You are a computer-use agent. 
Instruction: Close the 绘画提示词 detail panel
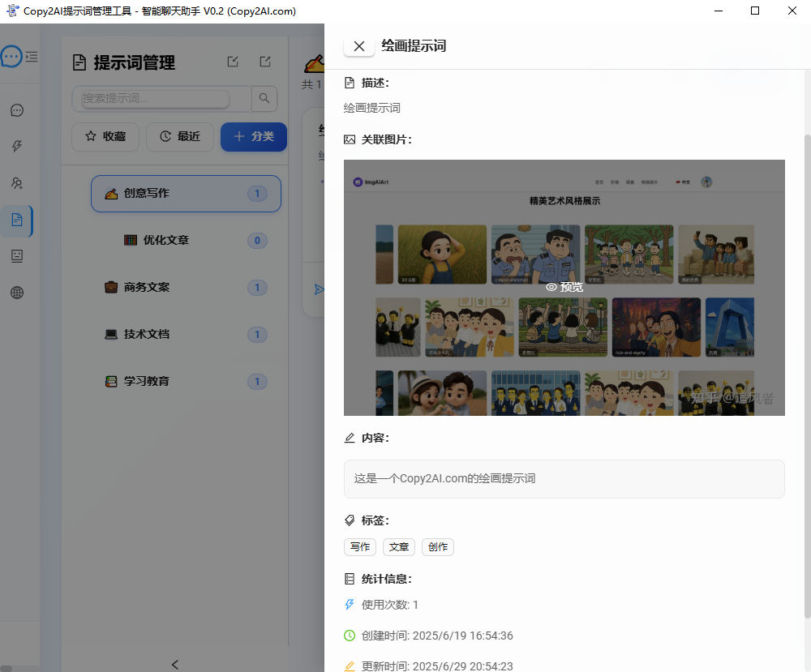tap(359, 46)
